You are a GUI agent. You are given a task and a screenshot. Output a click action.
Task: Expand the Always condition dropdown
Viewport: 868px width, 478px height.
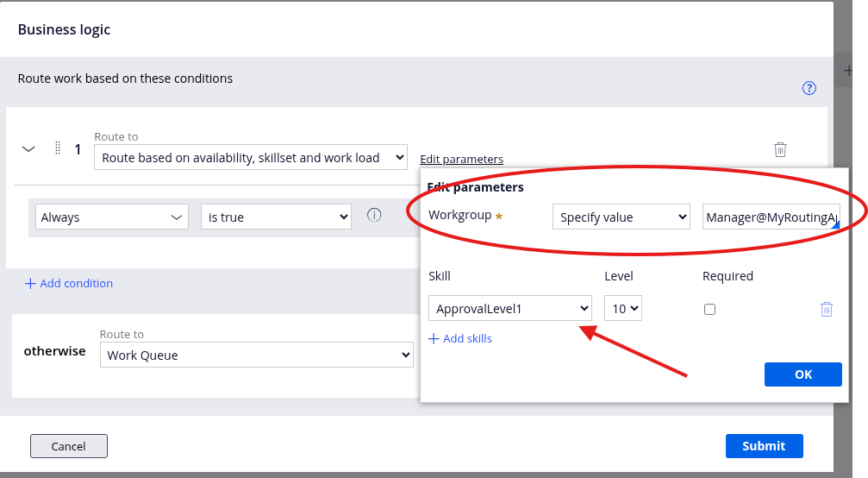click(111, 217)
